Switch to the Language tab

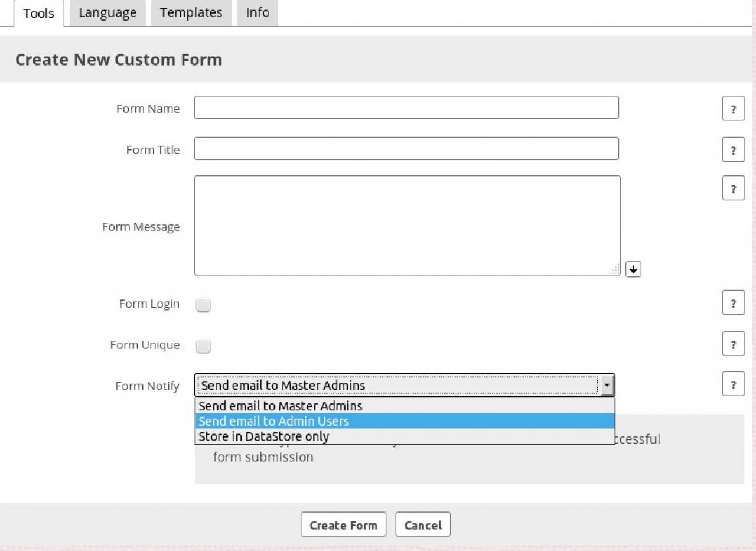(107, 13)
